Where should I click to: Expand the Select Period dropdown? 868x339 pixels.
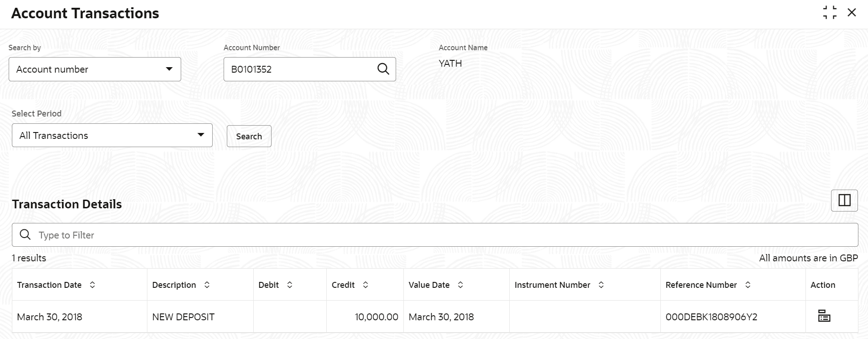(112, 136)
